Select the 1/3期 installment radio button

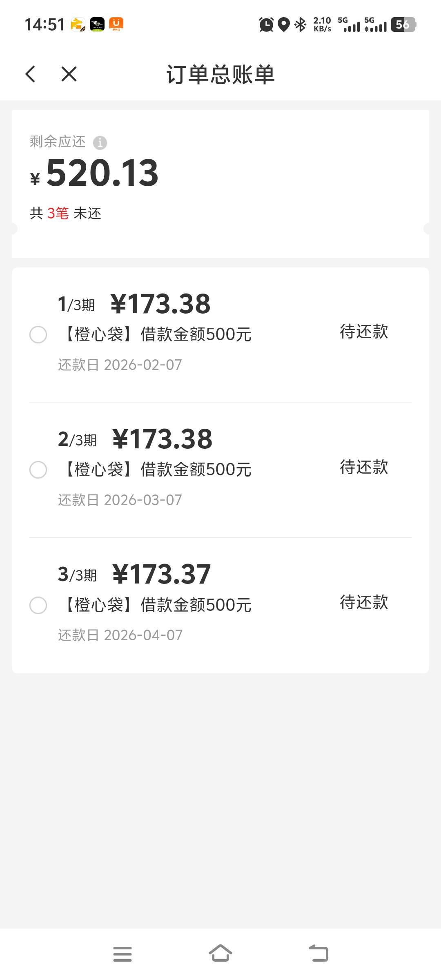pyautogui.click(x=38, y=335)
